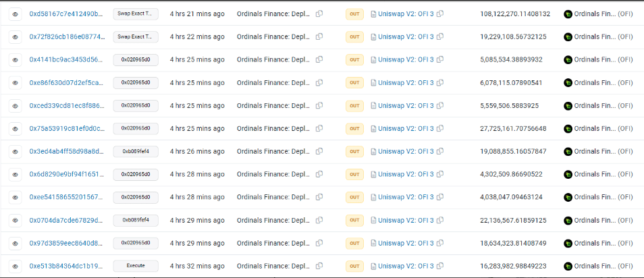Copy Deployer address in 0xe513b84364dc1b19 row

pos(319,266)
